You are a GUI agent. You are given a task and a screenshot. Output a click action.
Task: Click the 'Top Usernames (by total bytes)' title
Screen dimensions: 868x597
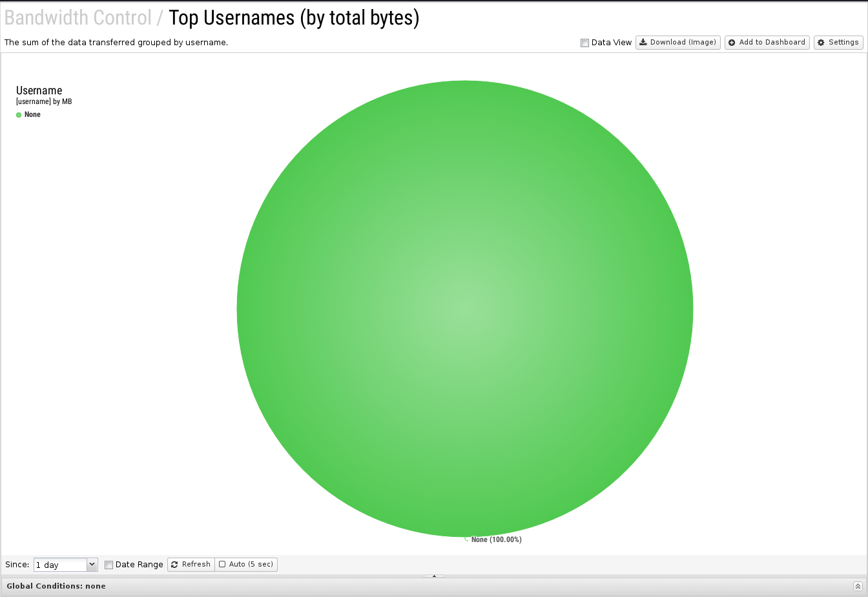coord(294,18)
